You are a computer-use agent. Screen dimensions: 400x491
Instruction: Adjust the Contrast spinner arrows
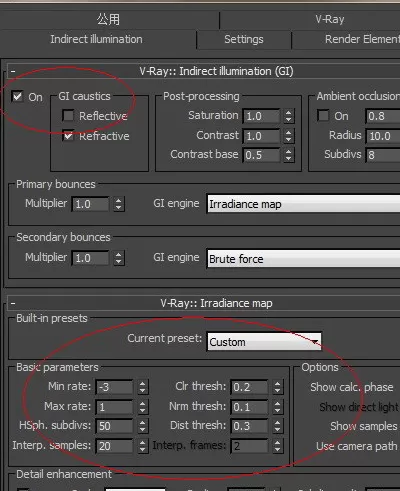(x=289, y=136)
